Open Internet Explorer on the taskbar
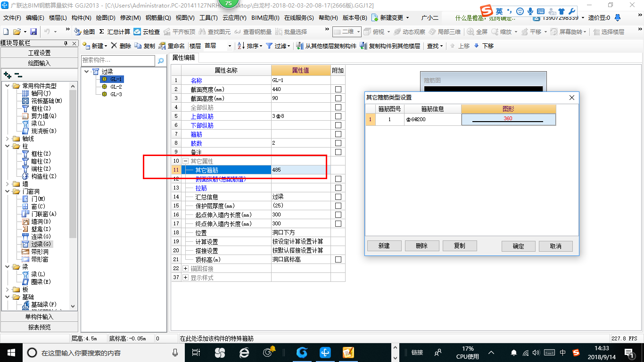 pyautogui.click(x=244, y=352)
